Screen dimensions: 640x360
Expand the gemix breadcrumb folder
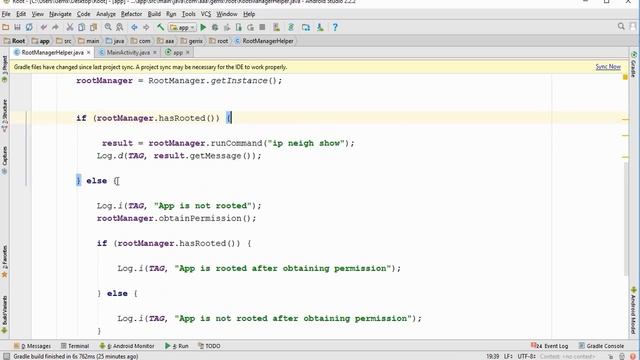[x=191, y=41]
